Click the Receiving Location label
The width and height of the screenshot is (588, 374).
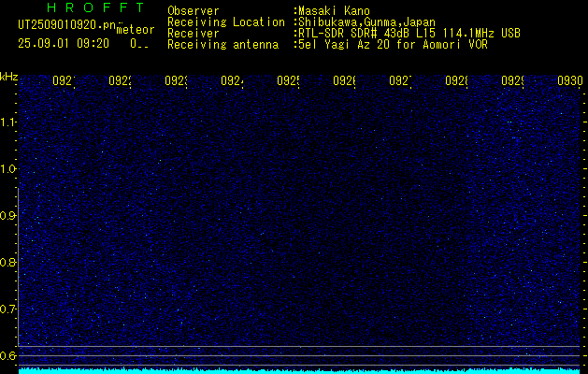pos(226,22)
